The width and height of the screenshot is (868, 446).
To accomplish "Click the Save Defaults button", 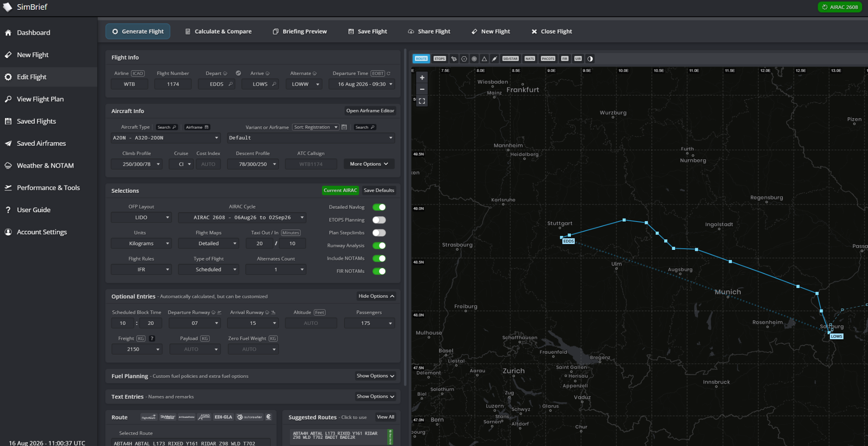I will pos(379,190).
